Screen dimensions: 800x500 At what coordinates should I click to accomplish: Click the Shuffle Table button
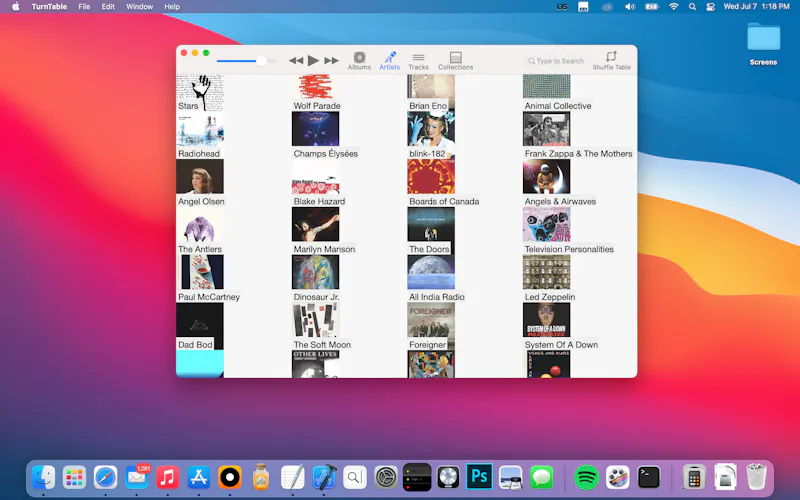[x=611, y=61]
